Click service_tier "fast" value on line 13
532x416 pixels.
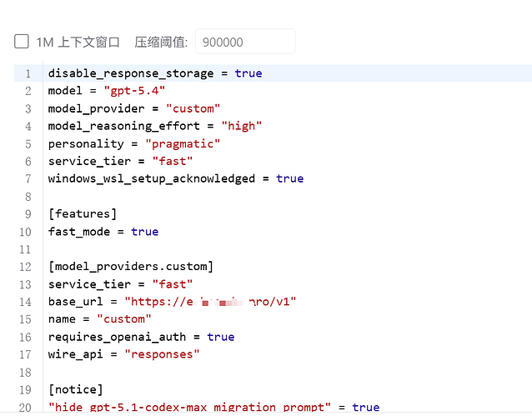point(173,284)
